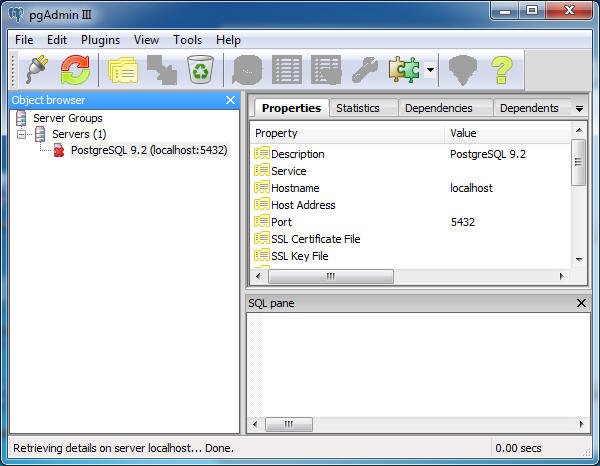Open the Plugins menu
This screenshot has width=600, height=466.
click(100, 40)
